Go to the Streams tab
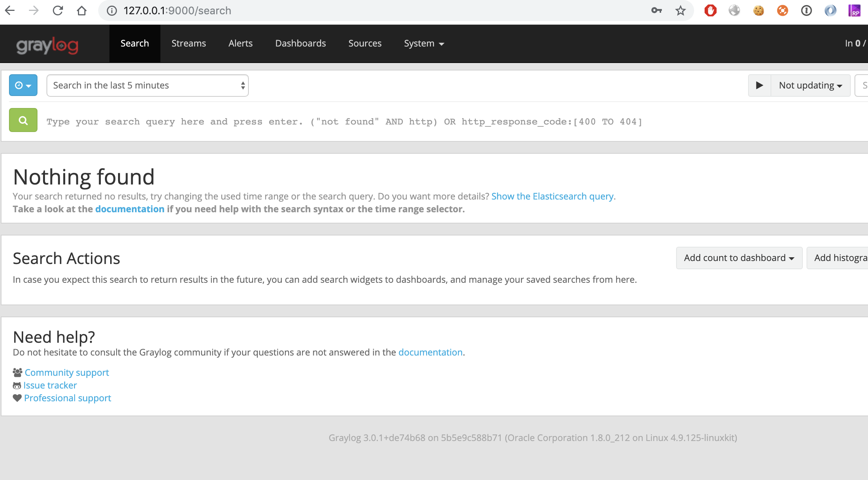The width and height of the screenshot is (868, 480). (189, 43)
